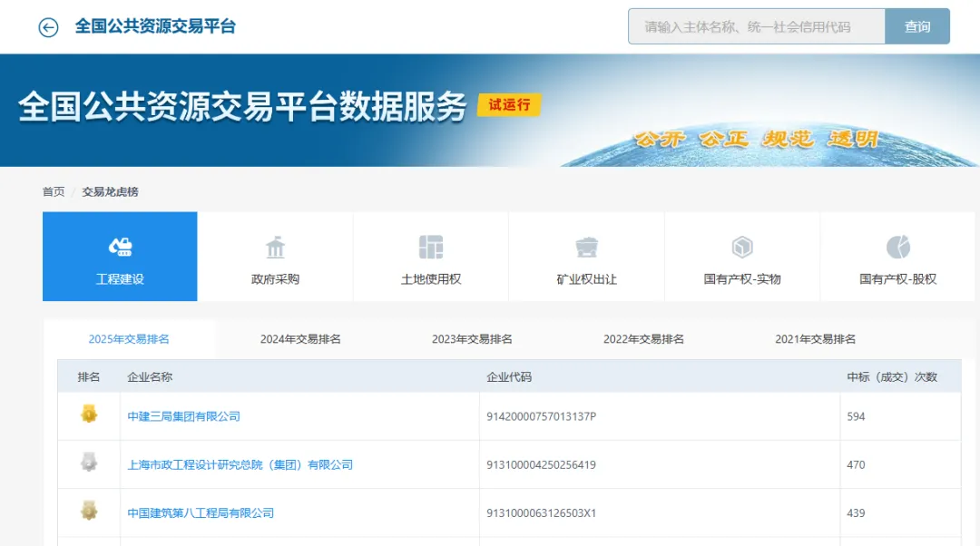Click the 排名 column header

click(x=89, y=376)
